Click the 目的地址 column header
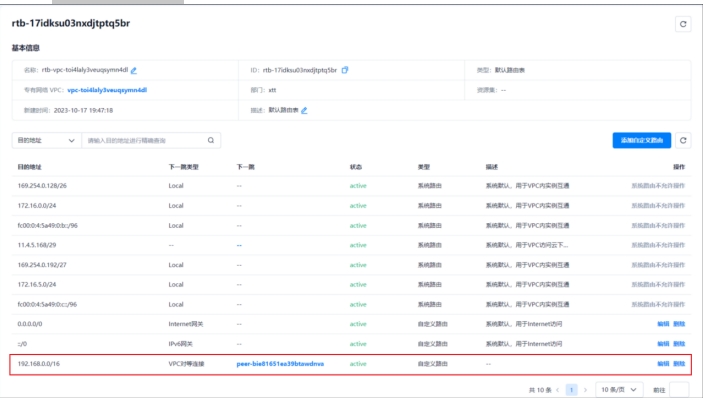 point(29,167)
